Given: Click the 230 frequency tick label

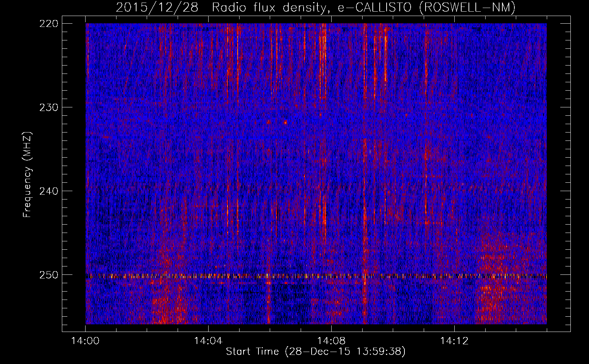Looking at the screenshot, I should click(48, 107).
